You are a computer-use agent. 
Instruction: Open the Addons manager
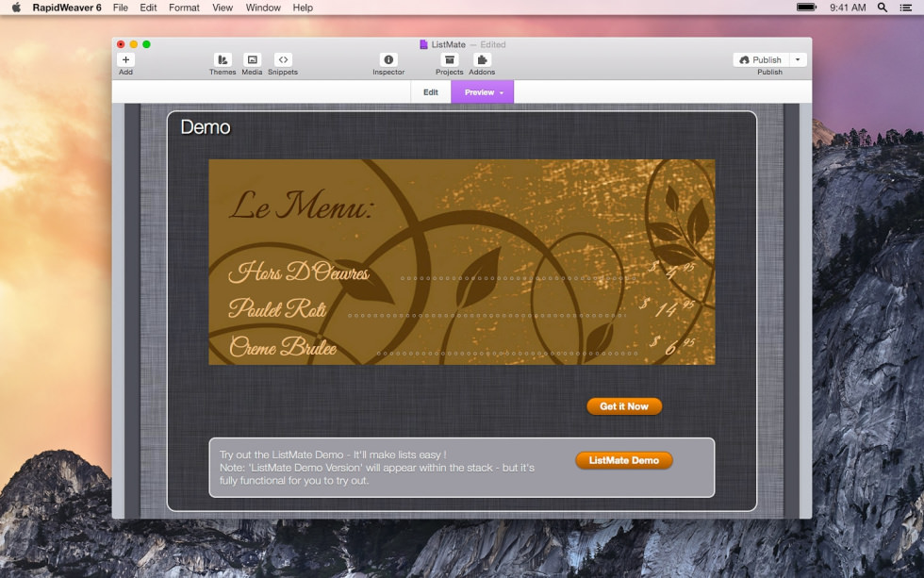pyautogui.click(x=482, y=59)
